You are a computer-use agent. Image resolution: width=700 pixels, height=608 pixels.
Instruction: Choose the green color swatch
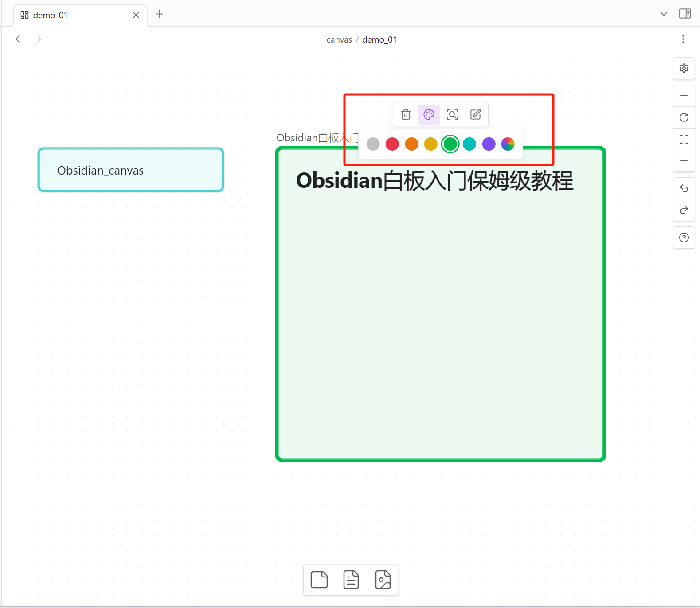coord(450,144)
